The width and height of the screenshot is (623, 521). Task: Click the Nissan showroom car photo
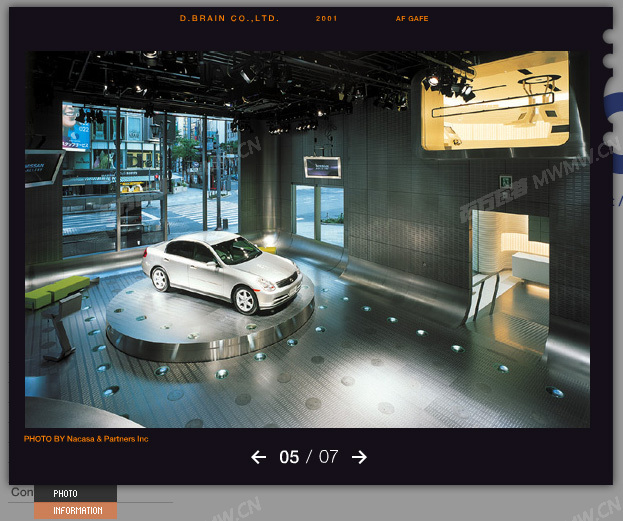[307, 239]
